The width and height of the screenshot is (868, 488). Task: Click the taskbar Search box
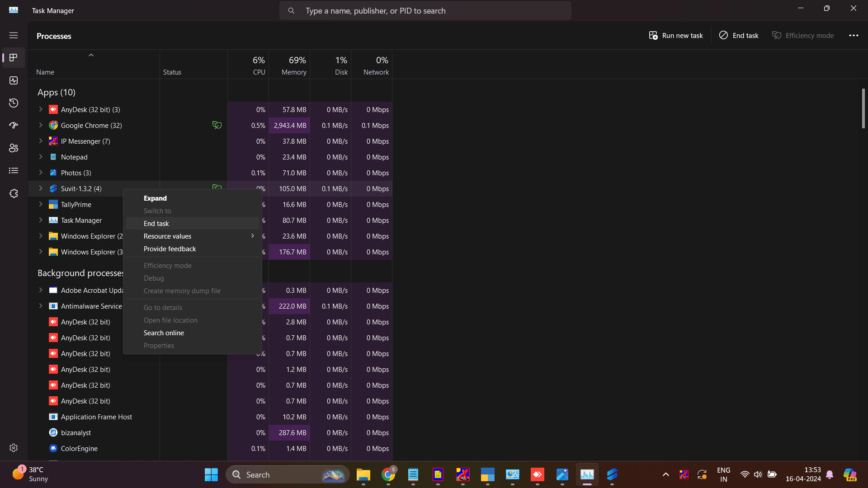coord(288,474)
